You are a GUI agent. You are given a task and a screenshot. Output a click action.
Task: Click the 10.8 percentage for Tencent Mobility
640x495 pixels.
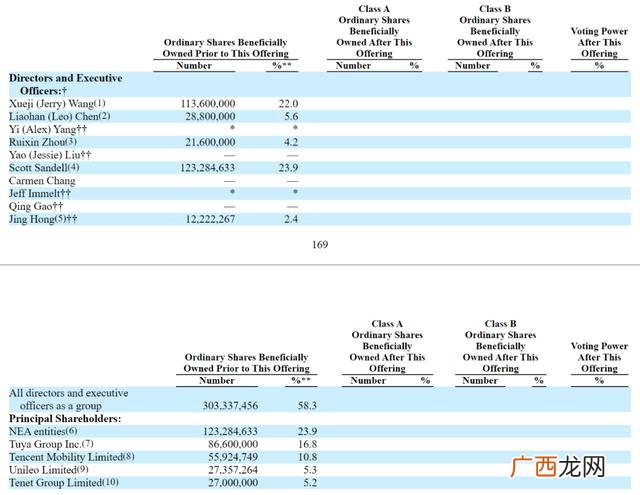307,457
